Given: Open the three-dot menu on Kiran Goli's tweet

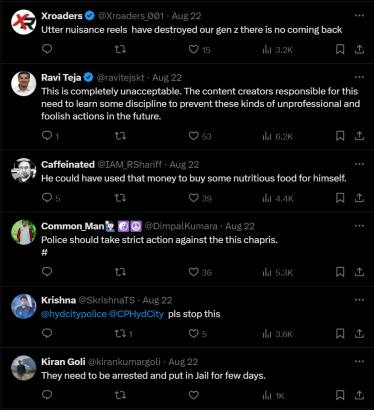Looking at the screenshot, I should click(359, 362).
